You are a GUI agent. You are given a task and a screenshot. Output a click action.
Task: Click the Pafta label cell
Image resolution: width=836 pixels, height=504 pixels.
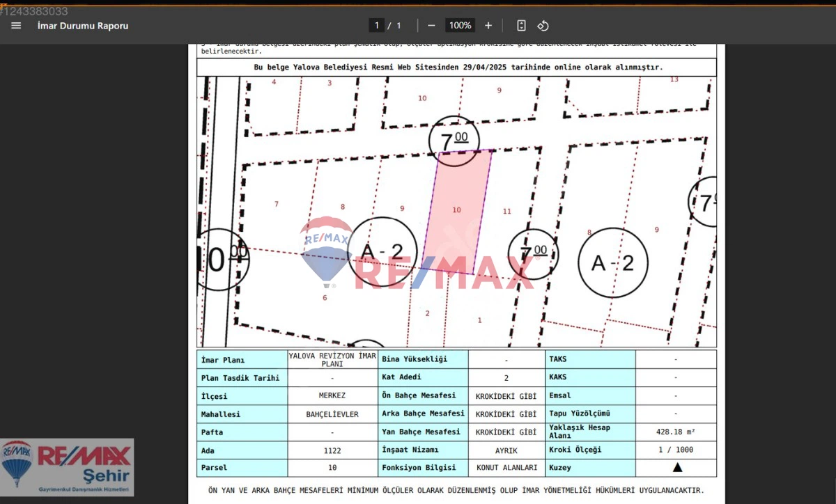click(x=242, y=432)
